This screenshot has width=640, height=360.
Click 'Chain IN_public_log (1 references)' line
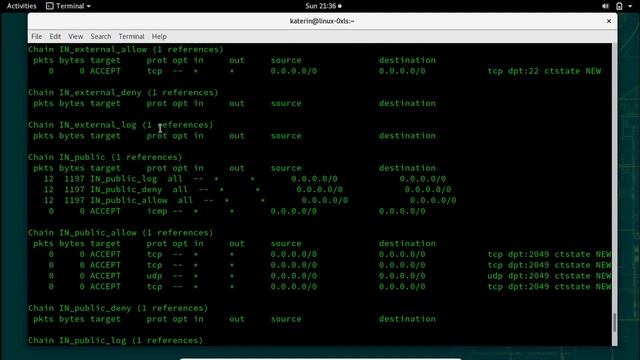(x=116, y=340)
